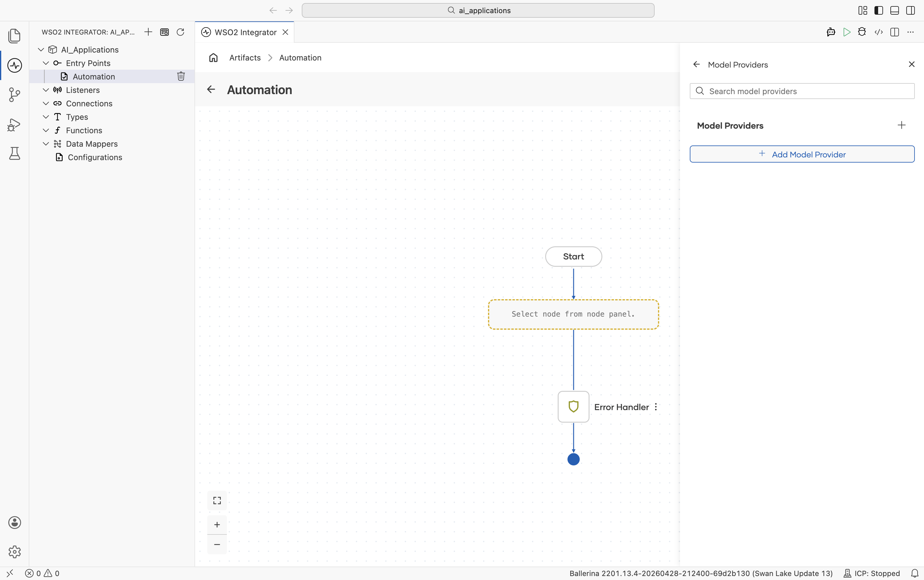This screenshot has width=924, height=580.
Task: Toggle the bottom panel
Action: pos(894,10)
